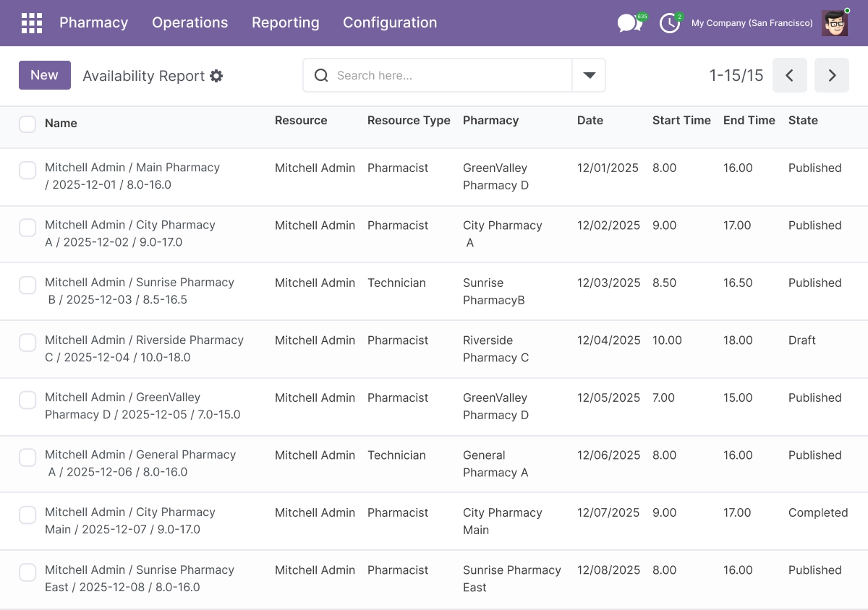Click the Completed state cell
Screen dimensions: 868x610
point(818,513)
